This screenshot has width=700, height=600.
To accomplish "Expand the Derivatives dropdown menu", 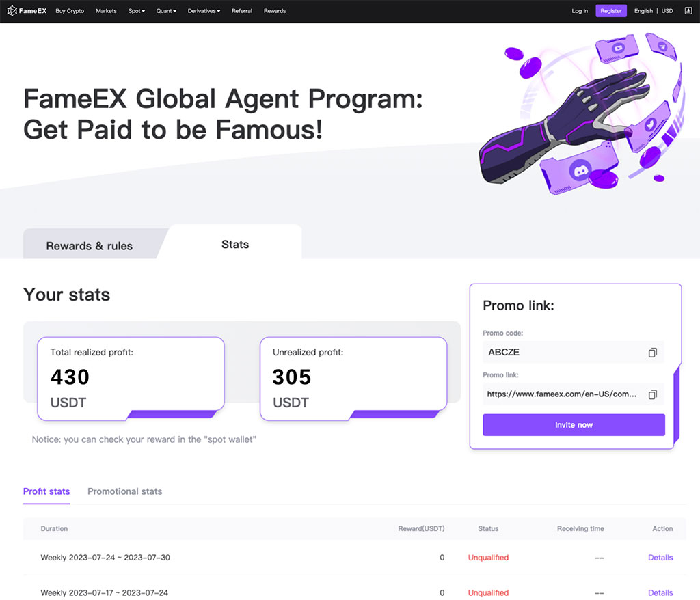I will pos(204,11).
